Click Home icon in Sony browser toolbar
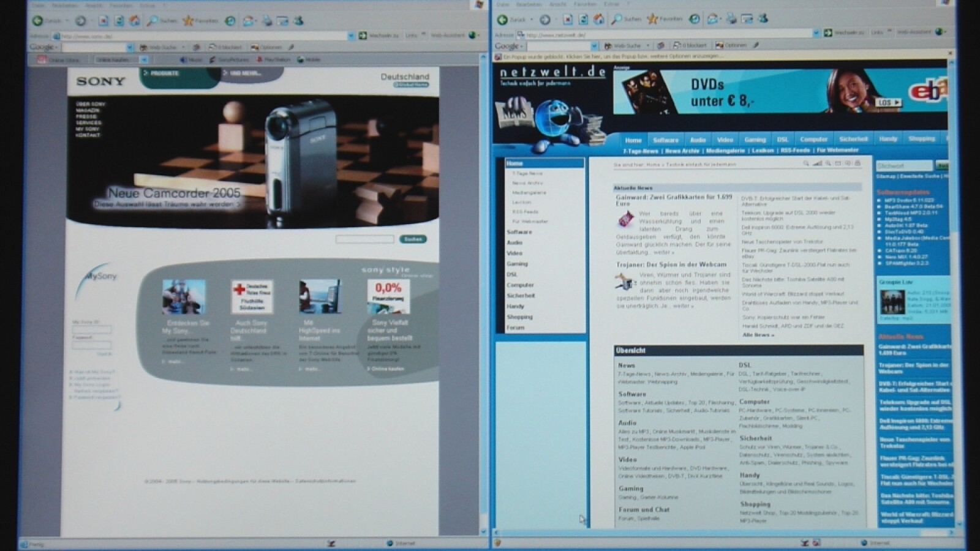 pos(135,21)
